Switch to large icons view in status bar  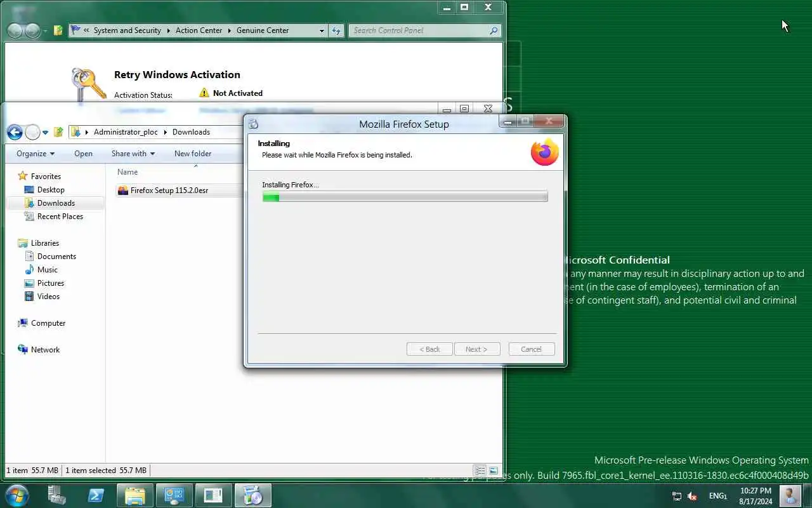(493, 471)
